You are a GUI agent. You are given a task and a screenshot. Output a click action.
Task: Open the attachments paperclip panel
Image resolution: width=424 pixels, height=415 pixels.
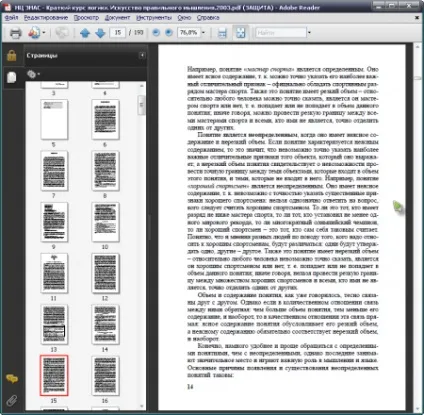(12, 400)
